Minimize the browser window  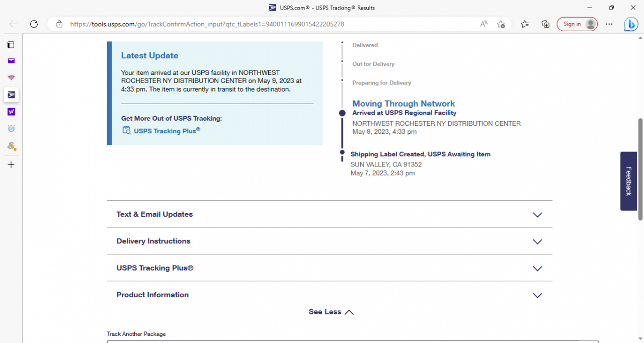coord(589,8)
